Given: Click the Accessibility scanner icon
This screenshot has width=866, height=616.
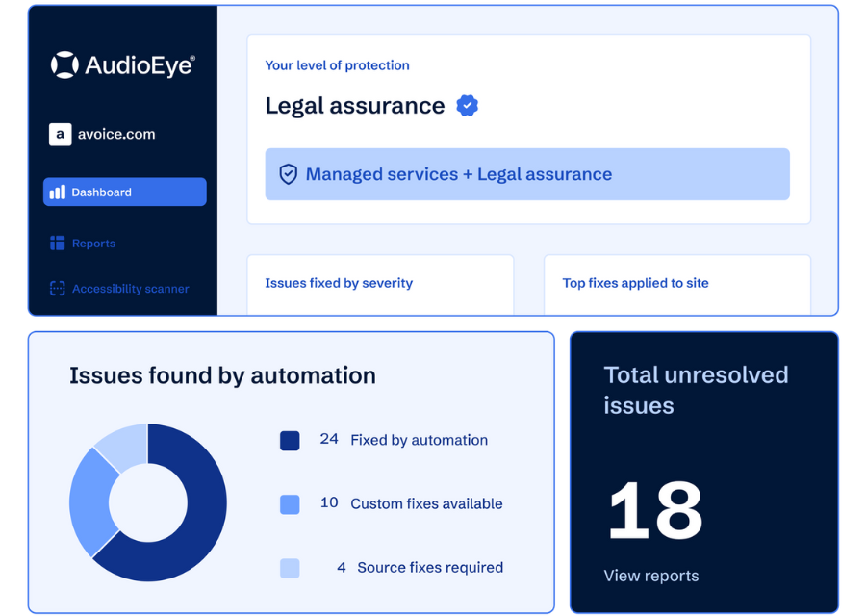Looking at the screenshot, I should point(58,289).
